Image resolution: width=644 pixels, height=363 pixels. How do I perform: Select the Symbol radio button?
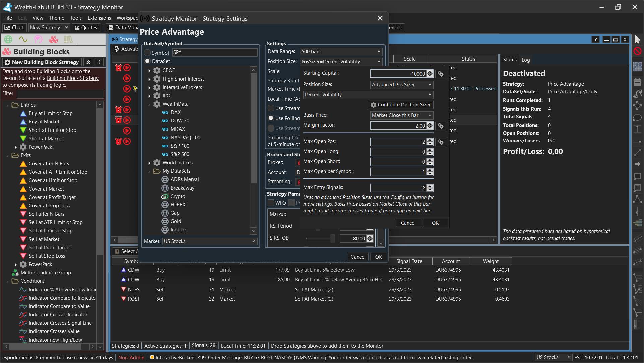pyautogui.click(x=148, y=53)
